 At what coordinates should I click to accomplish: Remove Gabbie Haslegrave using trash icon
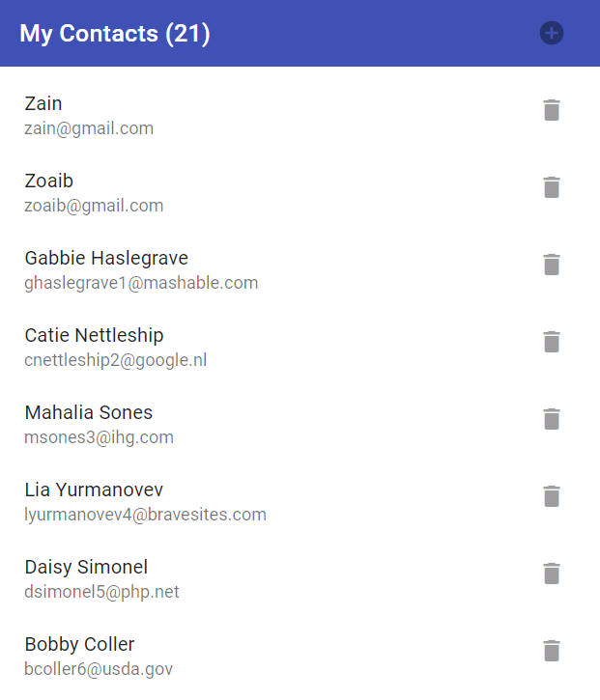coord(552,265)
